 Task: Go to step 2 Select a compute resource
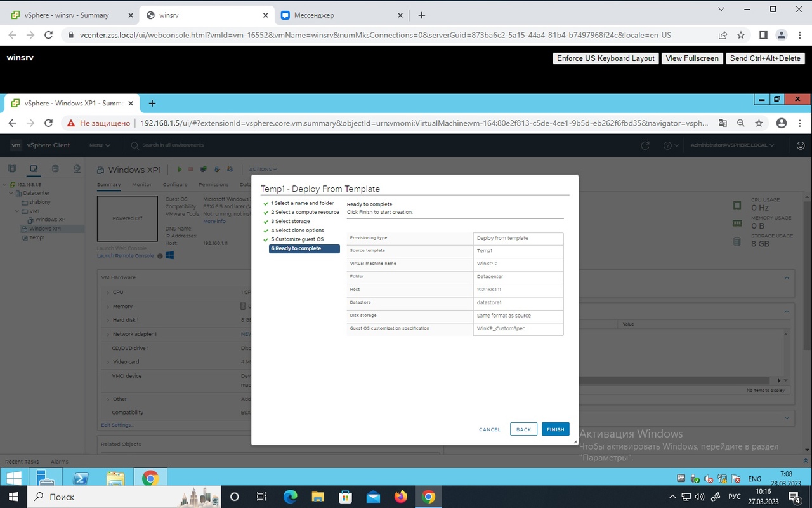point(305,212)
